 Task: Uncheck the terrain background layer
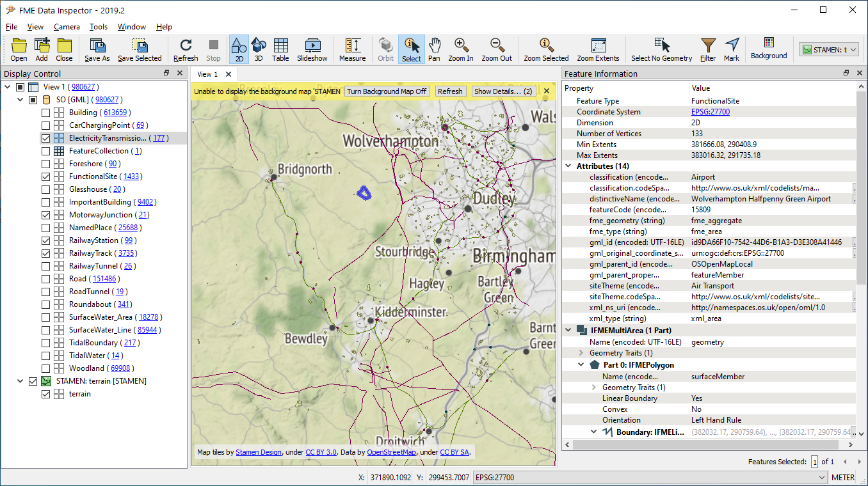pos(45,394)
